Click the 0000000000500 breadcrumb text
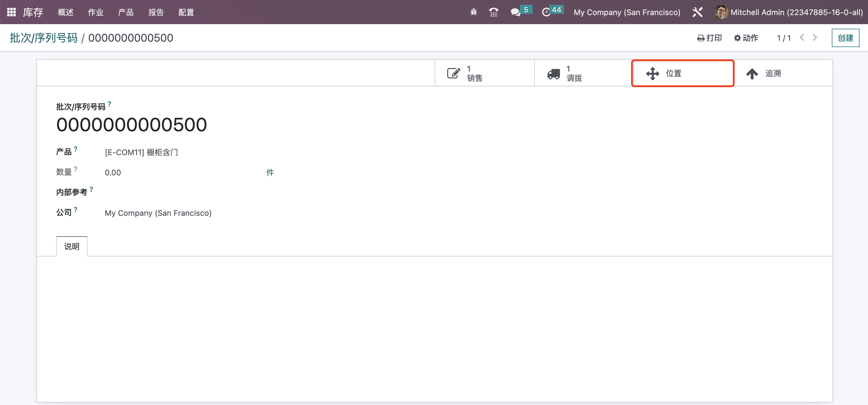This screenshot has width=868, height=405. [131, 38]
